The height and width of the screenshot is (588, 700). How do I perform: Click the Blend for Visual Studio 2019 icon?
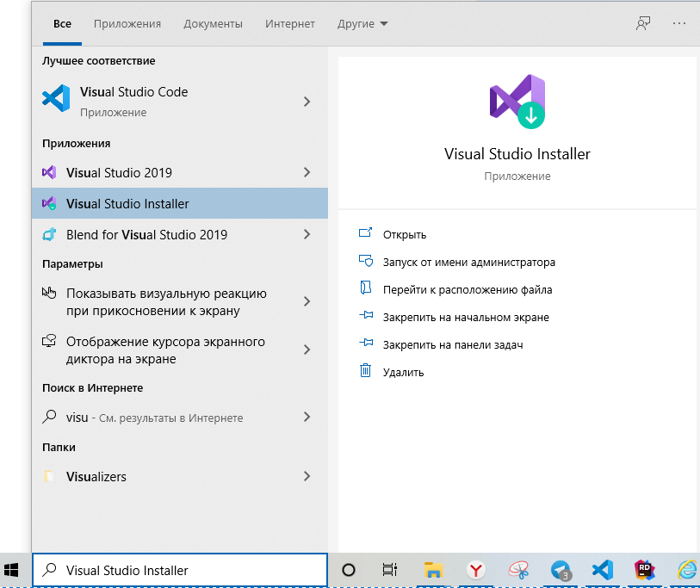point(49,234)
